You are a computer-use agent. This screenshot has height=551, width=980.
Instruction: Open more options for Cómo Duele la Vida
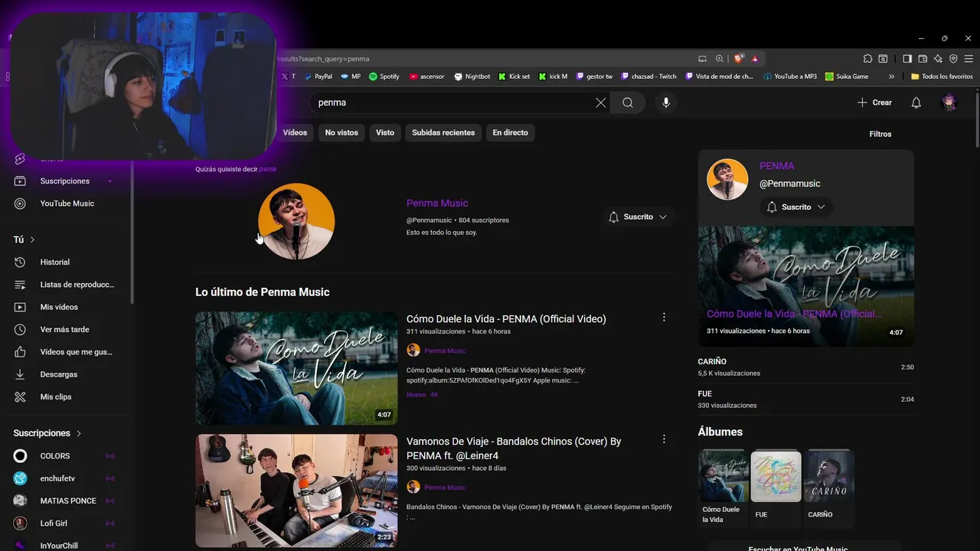[x=664, y=317]
